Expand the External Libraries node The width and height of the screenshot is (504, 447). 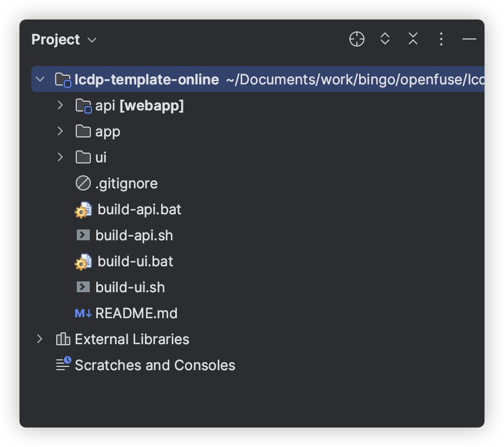click(39, 339)
